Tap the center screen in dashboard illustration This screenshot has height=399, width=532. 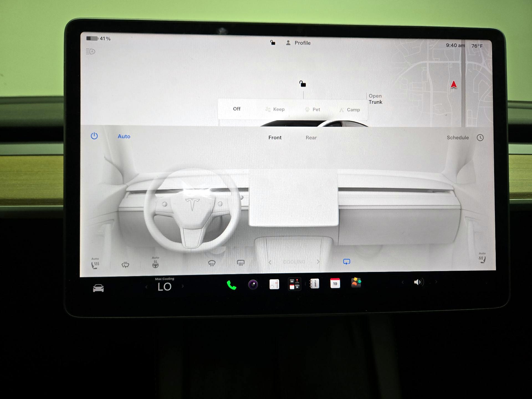(x=293, y=198)
